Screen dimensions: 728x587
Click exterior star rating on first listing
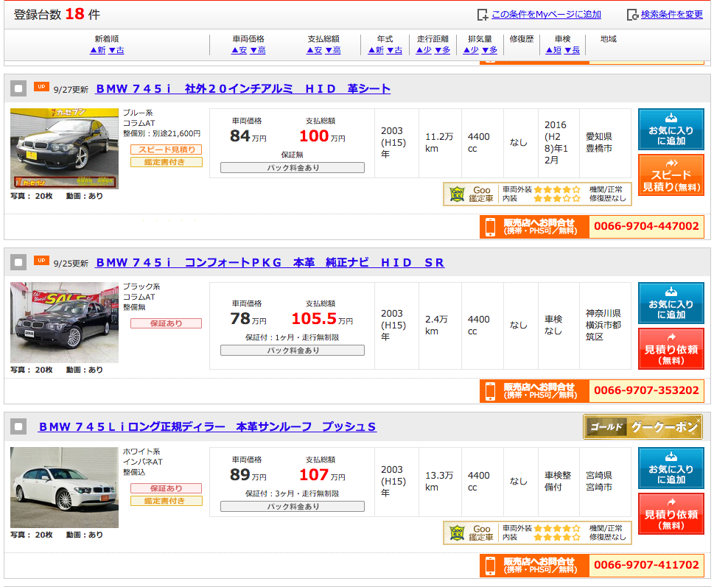point(556,189)
